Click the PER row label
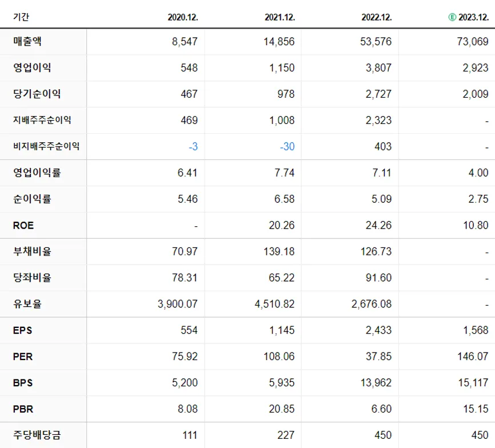The image size is (495, 448). [x=23, y=357]
